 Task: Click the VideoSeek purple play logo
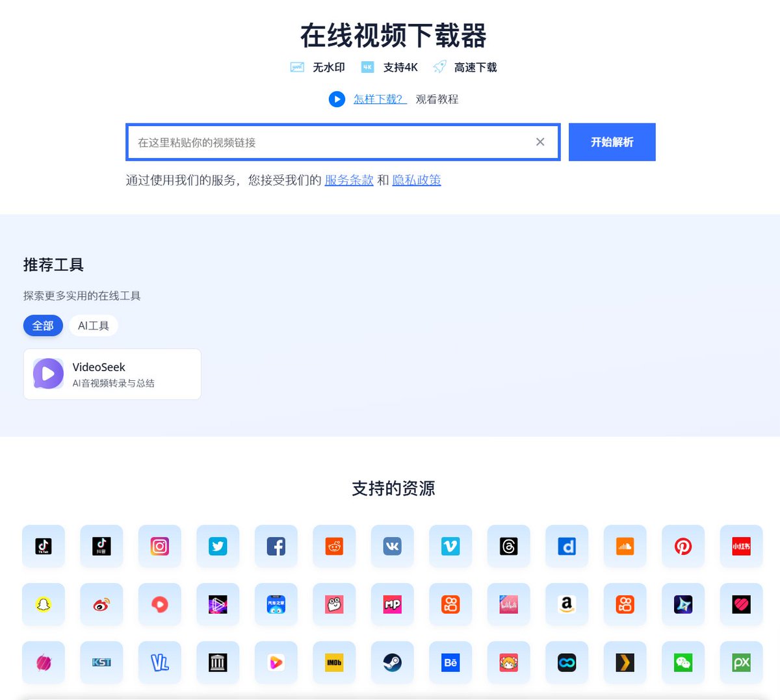pos(49,374)
